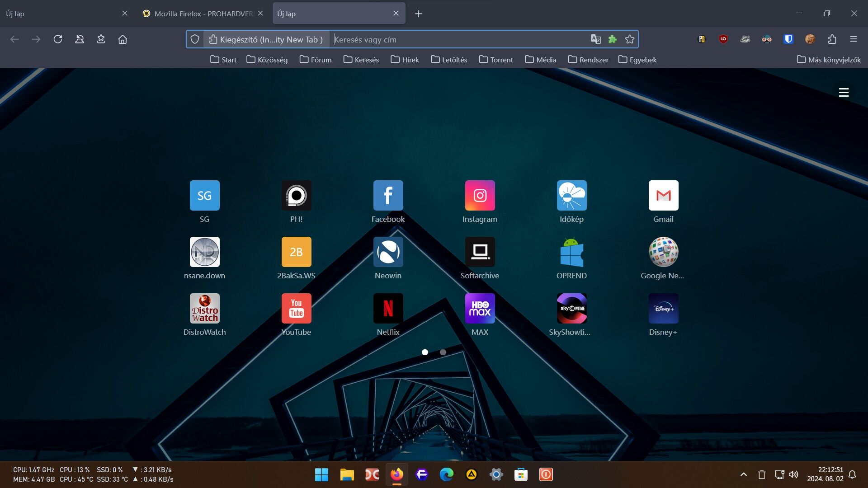
Task: Select the first speed dial page dot
Action: pyautogui.click(x=425, y=352)
